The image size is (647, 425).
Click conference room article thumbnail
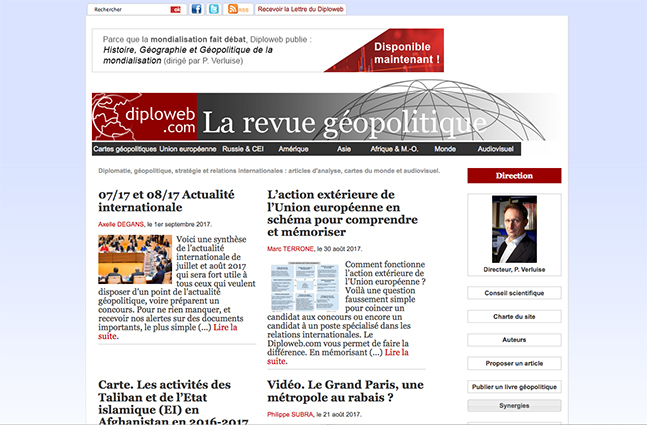coord(135,259)
